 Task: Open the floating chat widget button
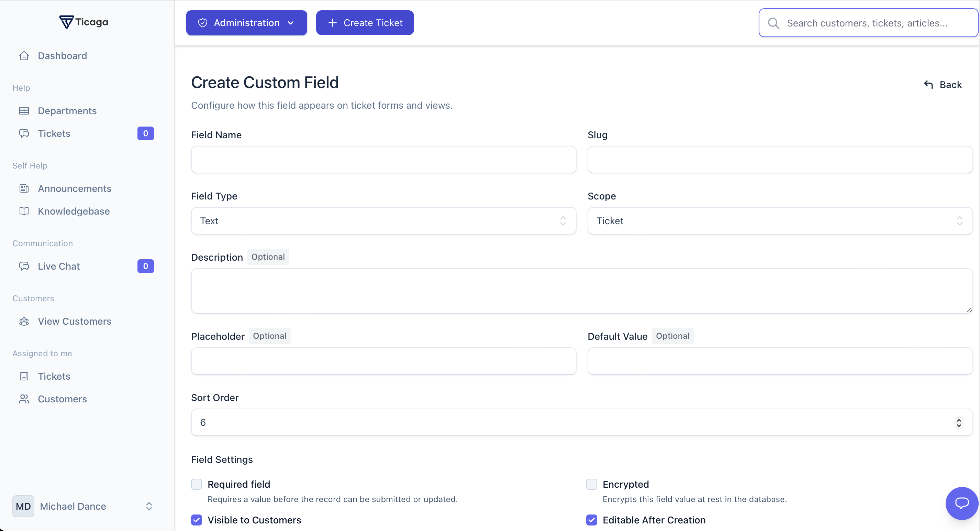[961, 503]
